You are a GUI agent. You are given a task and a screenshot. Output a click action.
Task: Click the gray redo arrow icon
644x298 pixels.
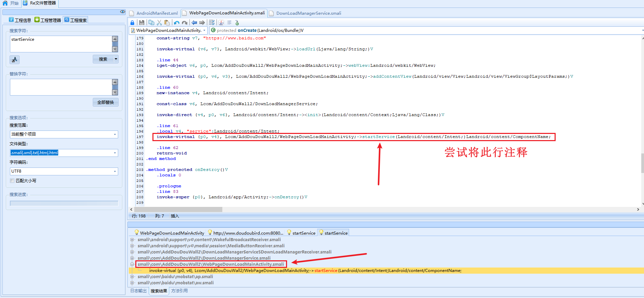click(185, 23)
